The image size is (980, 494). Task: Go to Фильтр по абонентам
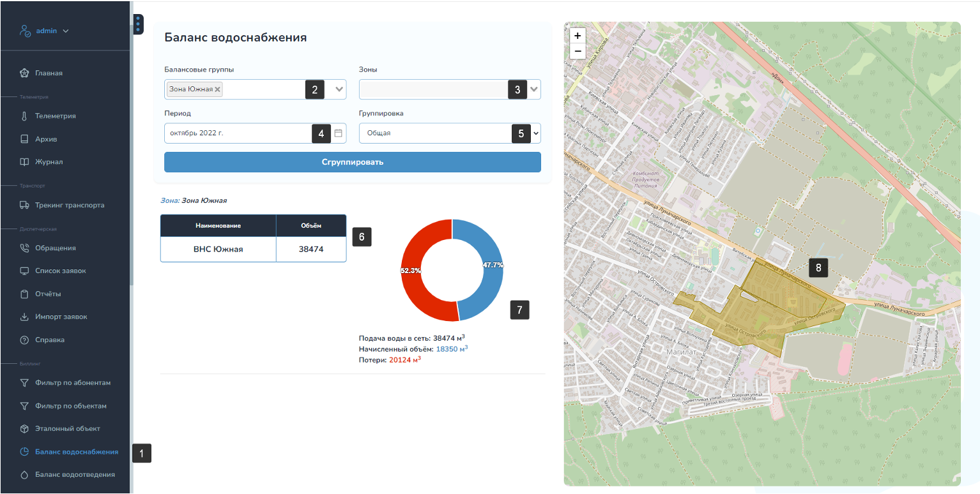coord(73,383)
